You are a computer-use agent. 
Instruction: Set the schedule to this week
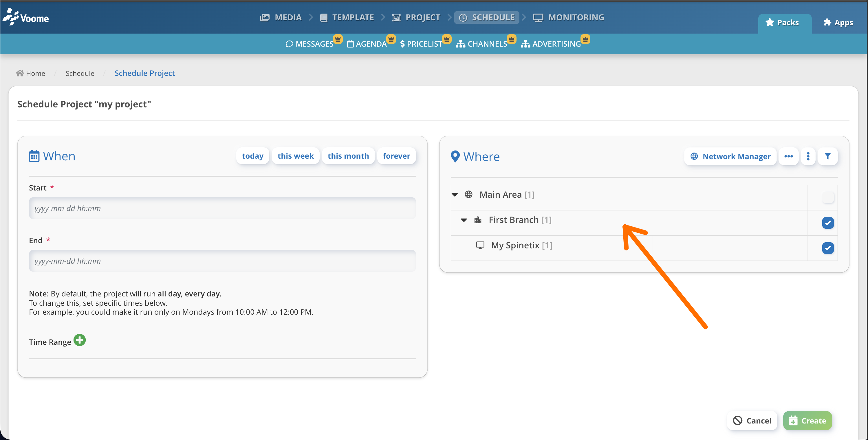(296, 156)
